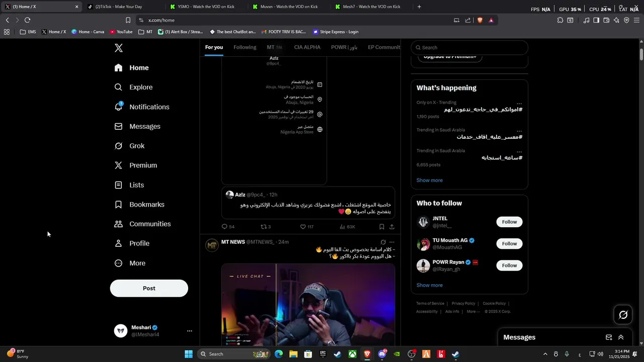
Task: Open Lists from the sidebar
Action: tap(129, 185)
